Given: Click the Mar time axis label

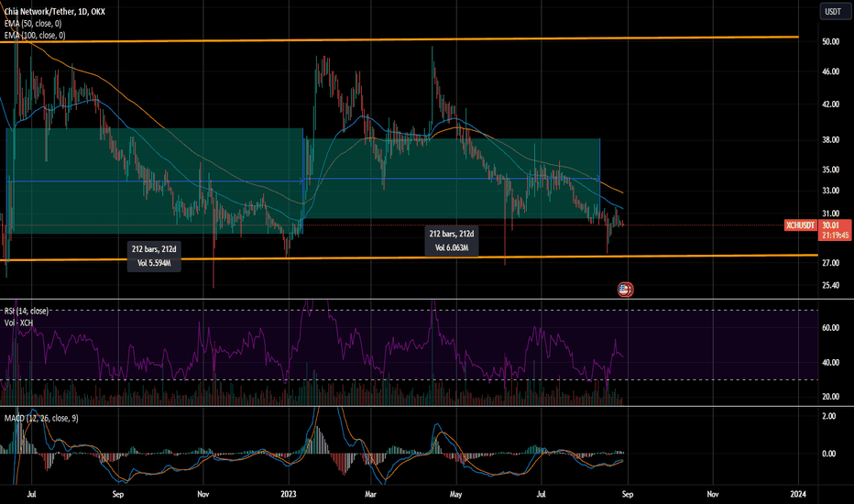Looking at the screenshot, I should click(x=371, y=495).
